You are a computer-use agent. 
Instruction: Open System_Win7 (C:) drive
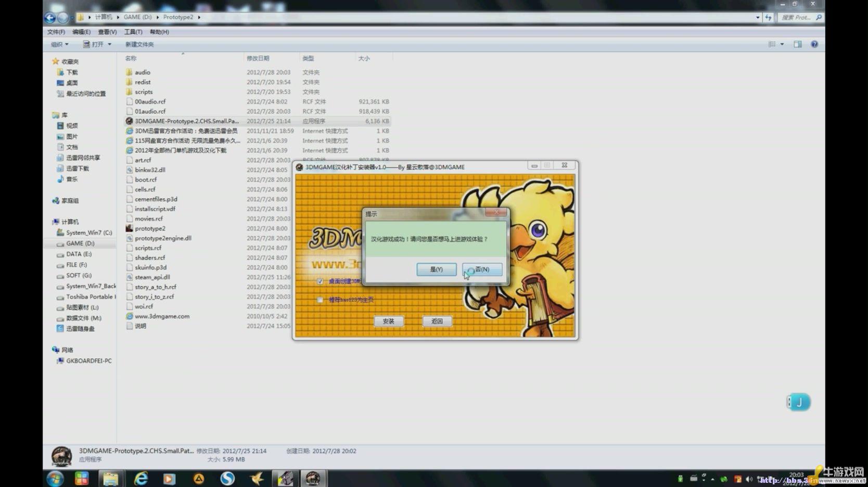88,233
